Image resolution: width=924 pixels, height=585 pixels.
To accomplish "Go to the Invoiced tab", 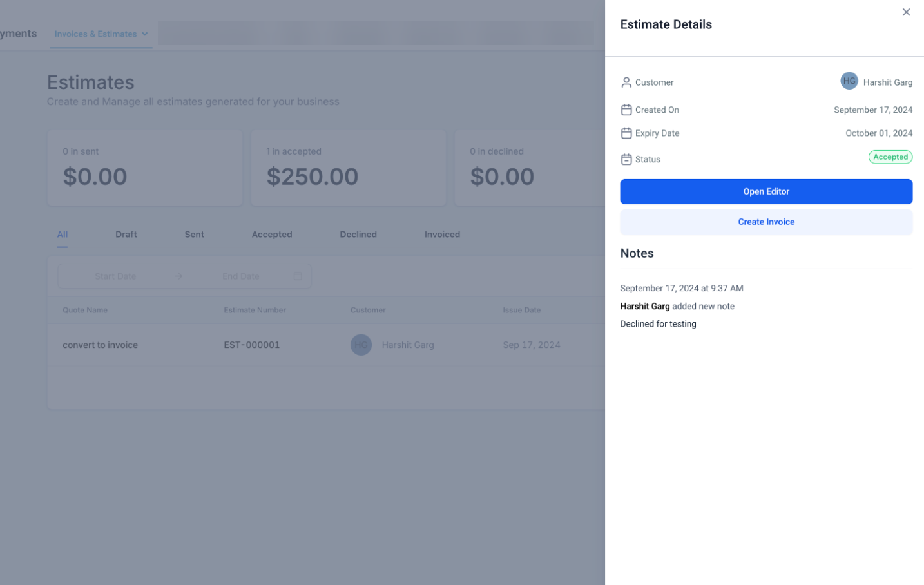I will [x=442, y=235].
